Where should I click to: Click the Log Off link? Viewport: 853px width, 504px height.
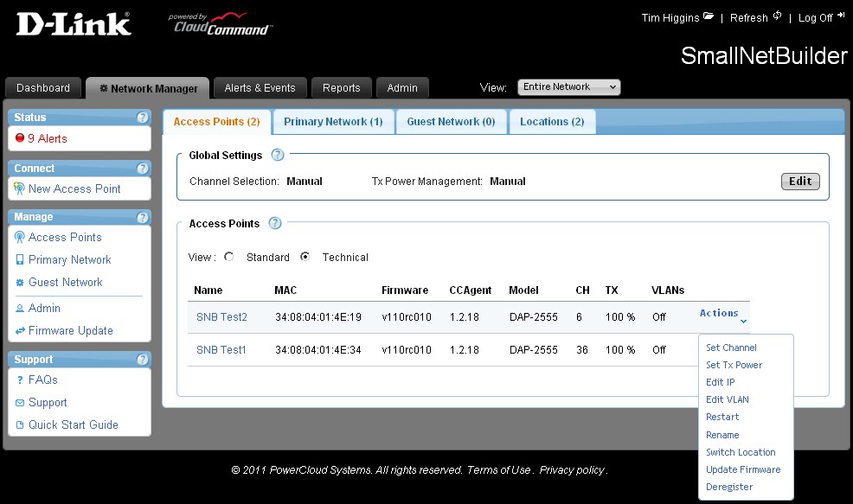[815, 18]
